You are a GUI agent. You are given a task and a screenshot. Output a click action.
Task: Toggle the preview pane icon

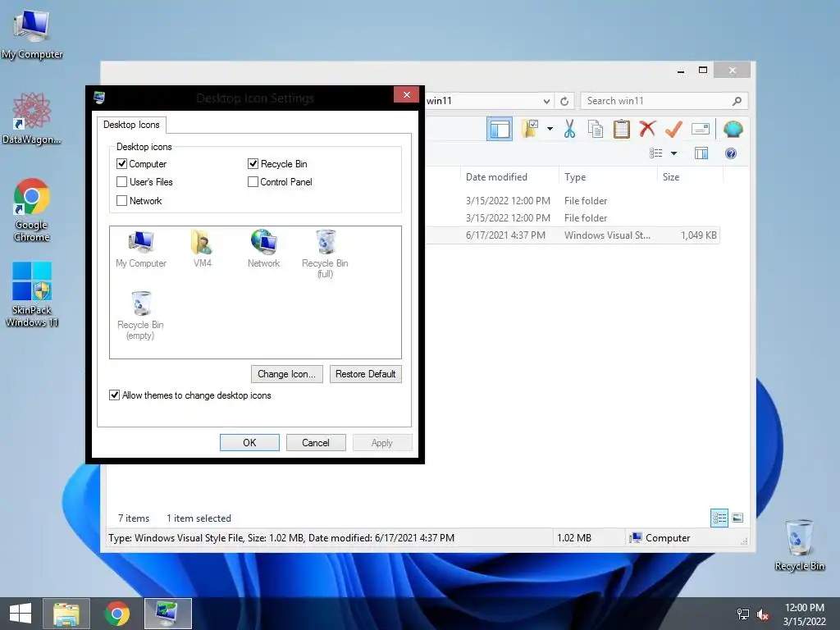[701, 153]
